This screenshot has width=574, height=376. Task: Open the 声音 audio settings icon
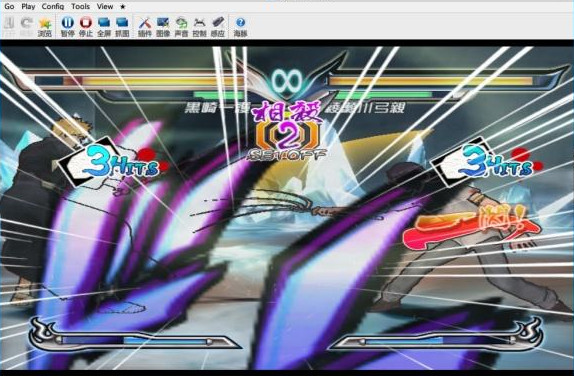(181, 27)
